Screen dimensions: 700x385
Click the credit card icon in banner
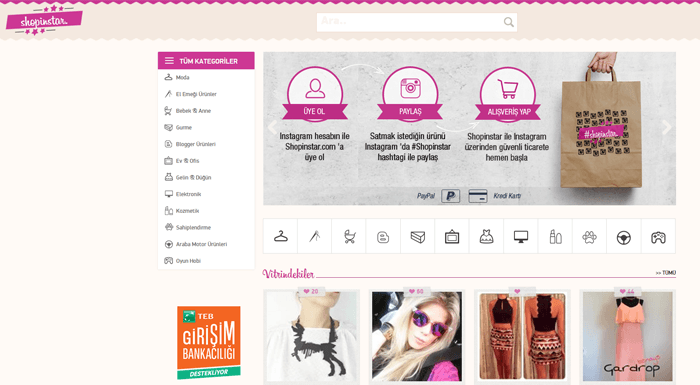click(478, 196)
